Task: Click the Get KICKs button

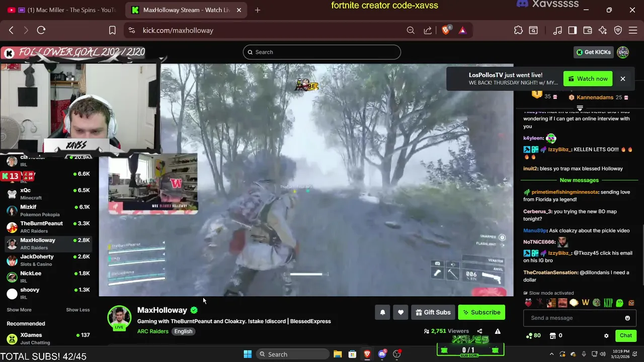Action: 594,52
